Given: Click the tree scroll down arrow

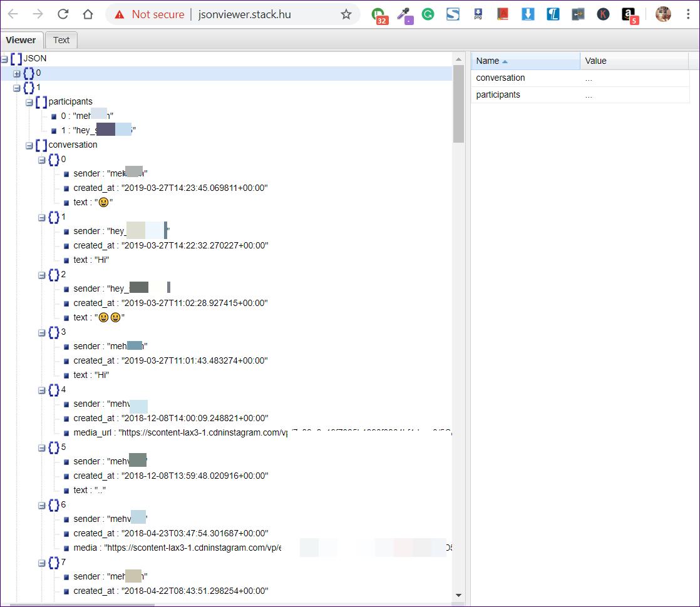Looking at the screenshot, I should pos(458,594).
